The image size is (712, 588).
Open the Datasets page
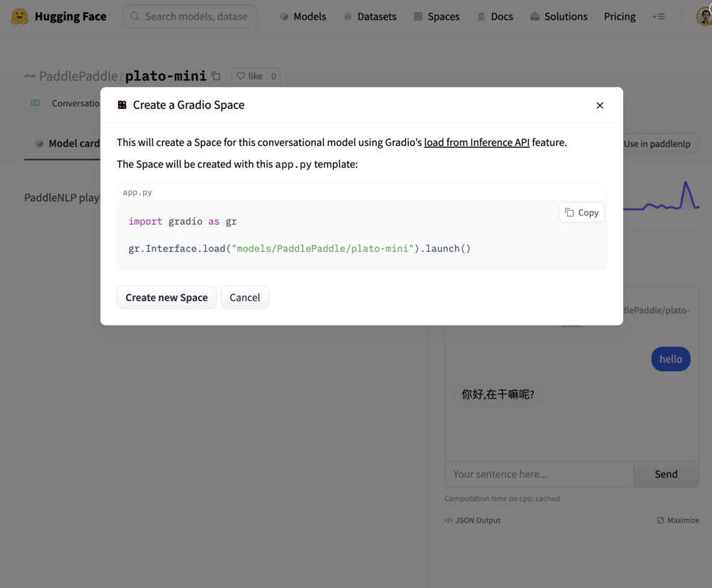click(x=370, y=16)
